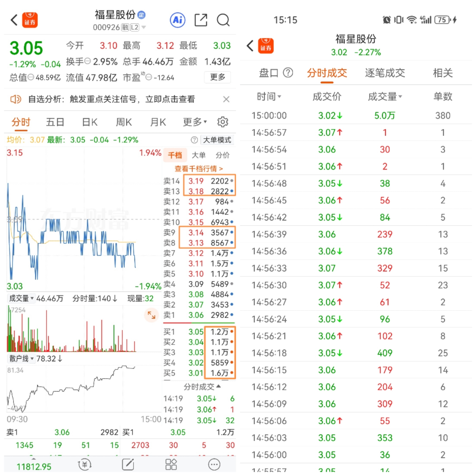Open the orange 证券 app icon on left page

pos(30,20)
